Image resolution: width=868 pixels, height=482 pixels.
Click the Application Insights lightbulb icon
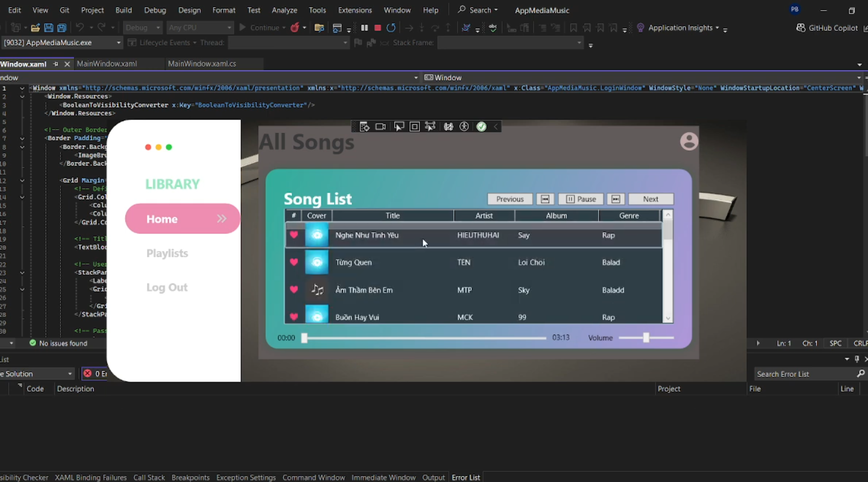640,28
